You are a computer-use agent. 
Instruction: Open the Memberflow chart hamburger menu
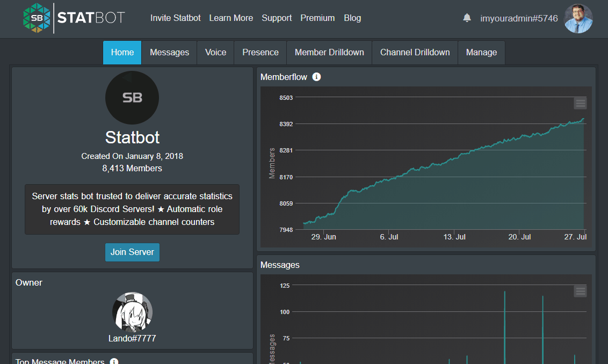(x=580, y=103)
